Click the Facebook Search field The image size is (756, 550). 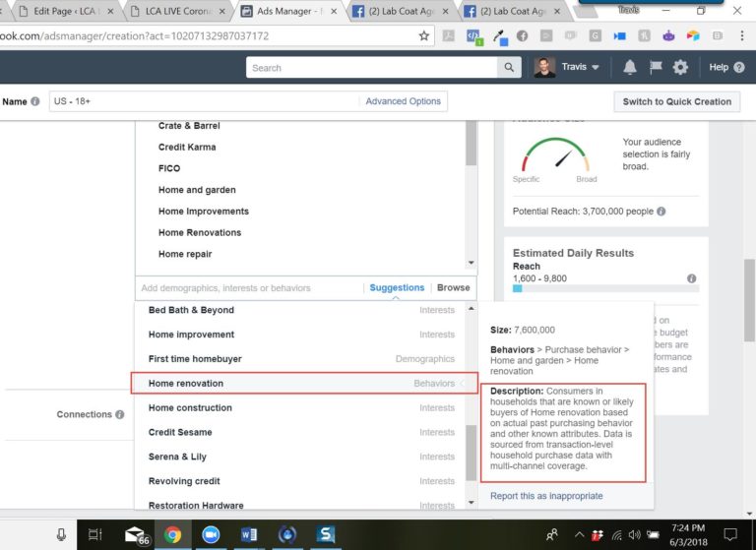point(371,68)
